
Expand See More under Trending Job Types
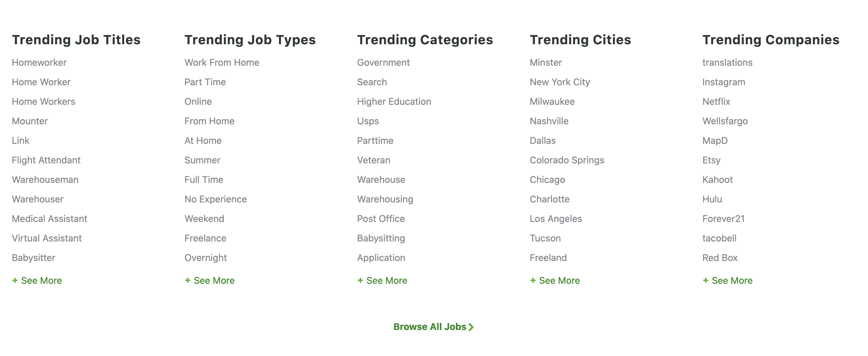coord(209,280)
